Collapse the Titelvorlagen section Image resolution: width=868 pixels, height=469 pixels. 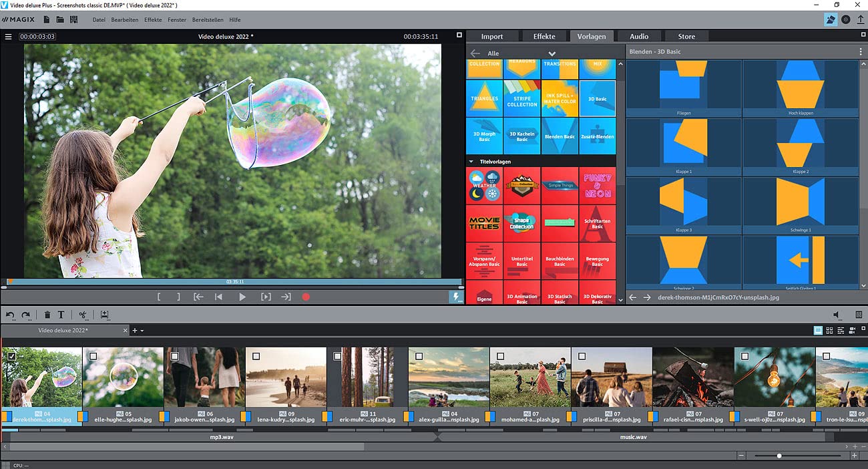471,162
